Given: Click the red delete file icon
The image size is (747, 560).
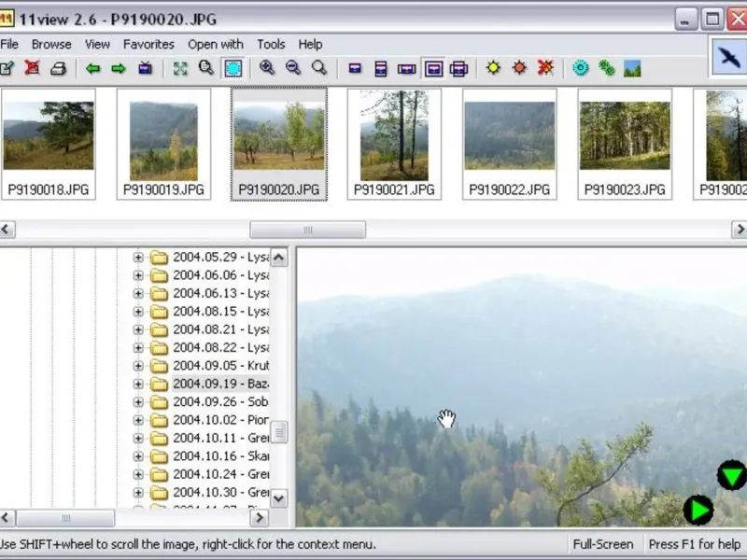Looking at the screenshot, I should [x=32, y=68].
